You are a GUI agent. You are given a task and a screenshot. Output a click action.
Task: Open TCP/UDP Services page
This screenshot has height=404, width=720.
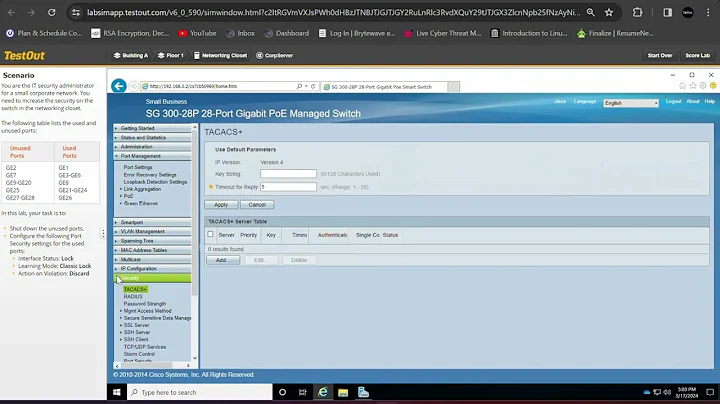(145, 347)
